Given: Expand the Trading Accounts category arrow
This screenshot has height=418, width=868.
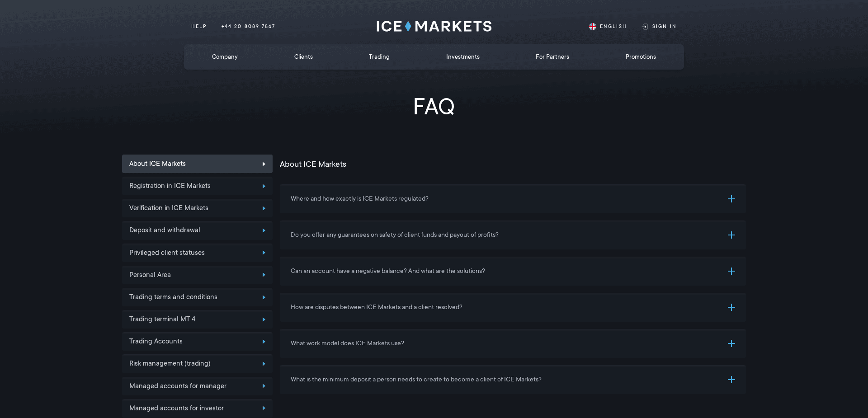Looking at the screenshot, I should (264, 342).
